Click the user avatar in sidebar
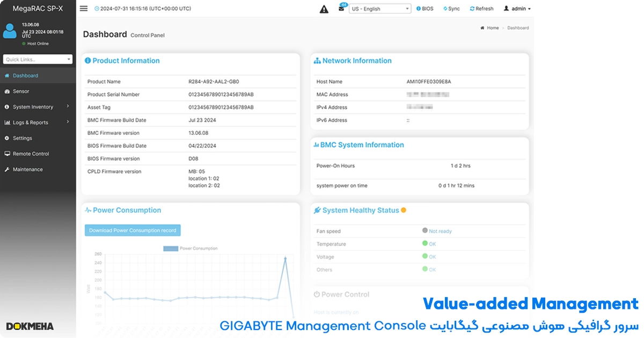Image resolution: width=644 pixels, height=338 pixels. click(10, 31)
